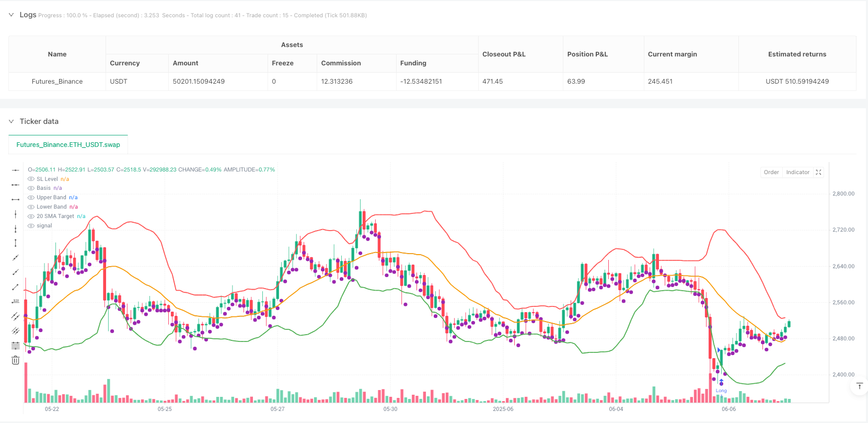Click the Name column header
Viewport: 868px width, 423px height.
coord(57,54)
